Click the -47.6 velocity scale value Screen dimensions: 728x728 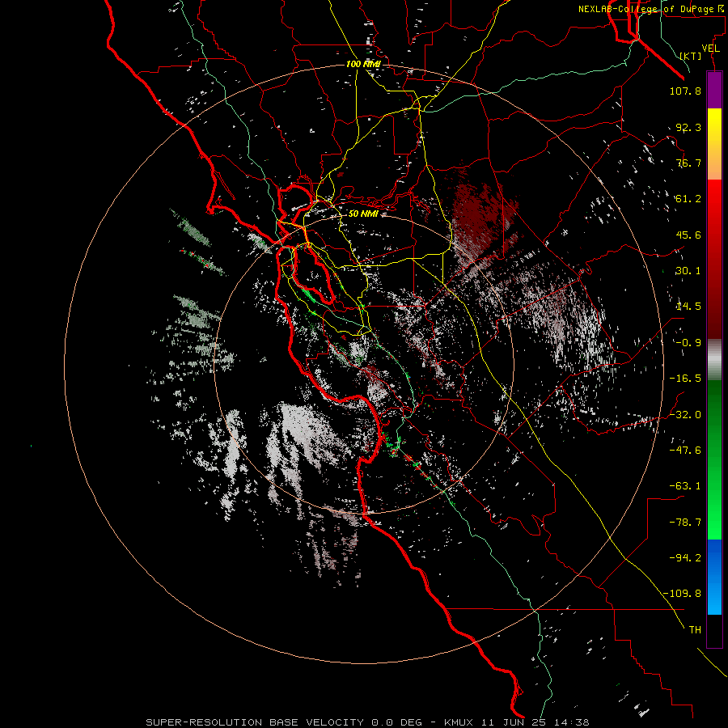685,450
